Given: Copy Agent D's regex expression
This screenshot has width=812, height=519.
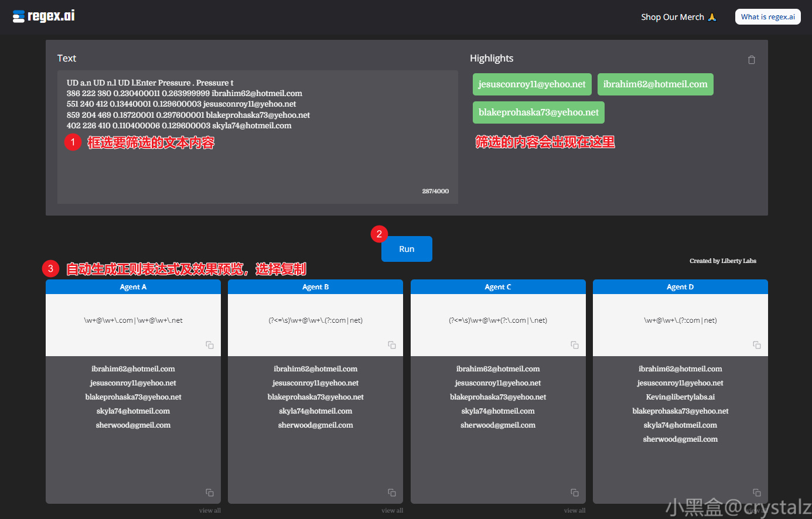Looking at the screenshot, I should [x=757, y=345].
